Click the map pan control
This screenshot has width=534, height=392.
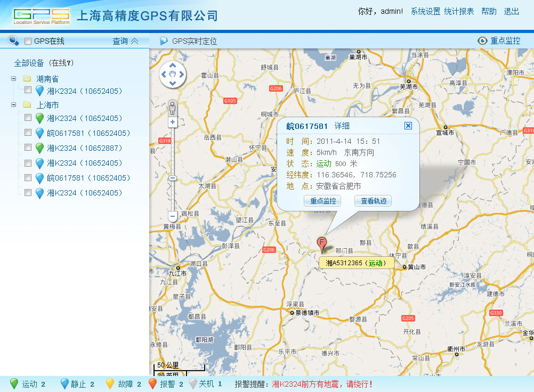pyautogui.click(x=172, y=75)
